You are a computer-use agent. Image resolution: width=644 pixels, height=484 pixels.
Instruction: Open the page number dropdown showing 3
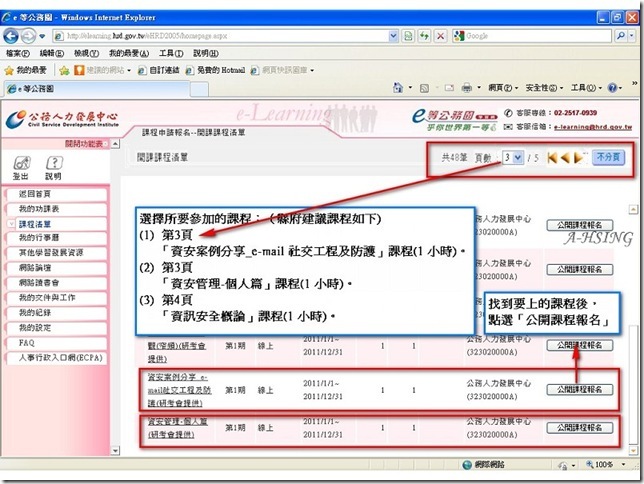pyautogui.click(x=513, y=157)
